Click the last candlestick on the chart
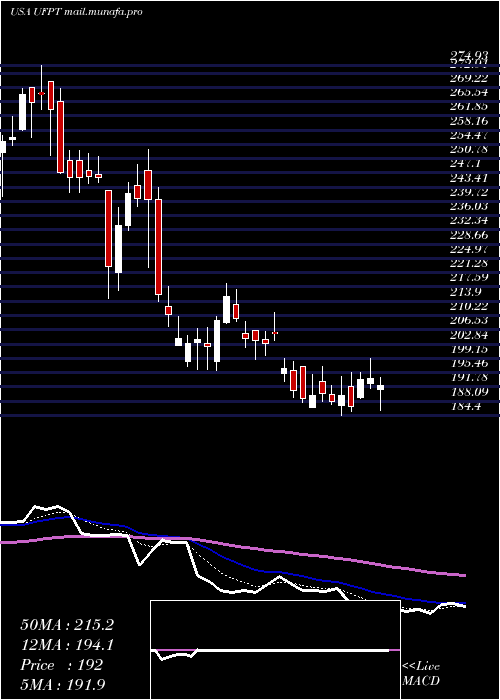 (380, 394)
